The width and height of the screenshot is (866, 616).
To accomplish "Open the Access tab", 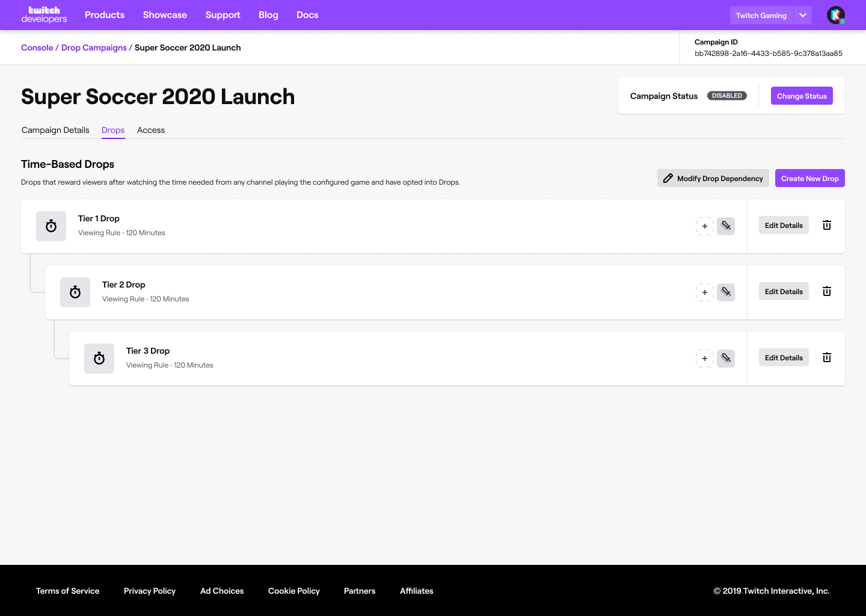I will pos(150,130).
